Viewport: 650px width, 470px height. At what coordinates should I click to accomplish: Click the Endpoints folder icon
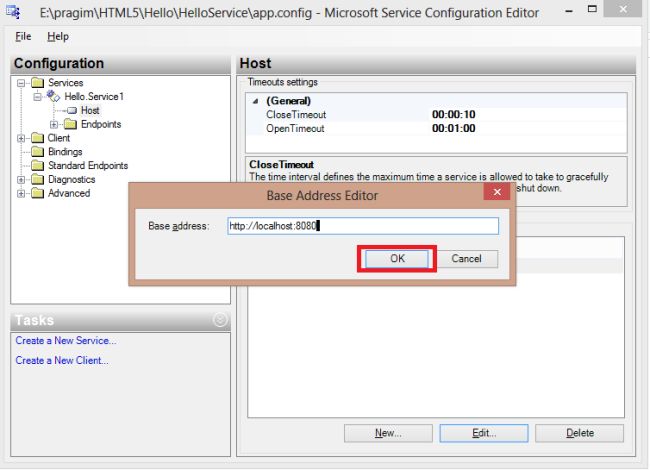click(x=70, y=124)
